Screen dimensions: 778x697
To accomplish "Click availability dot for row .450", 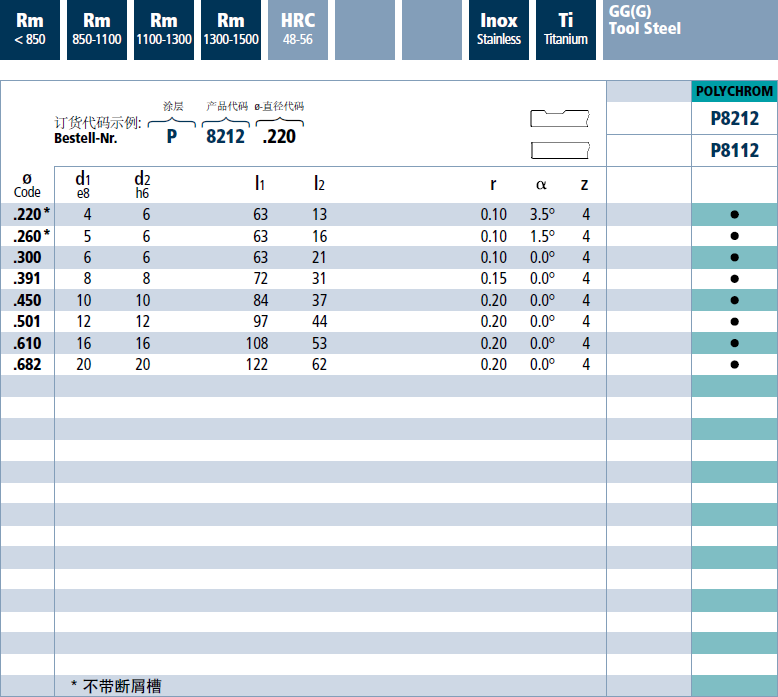I will point(734,301).
